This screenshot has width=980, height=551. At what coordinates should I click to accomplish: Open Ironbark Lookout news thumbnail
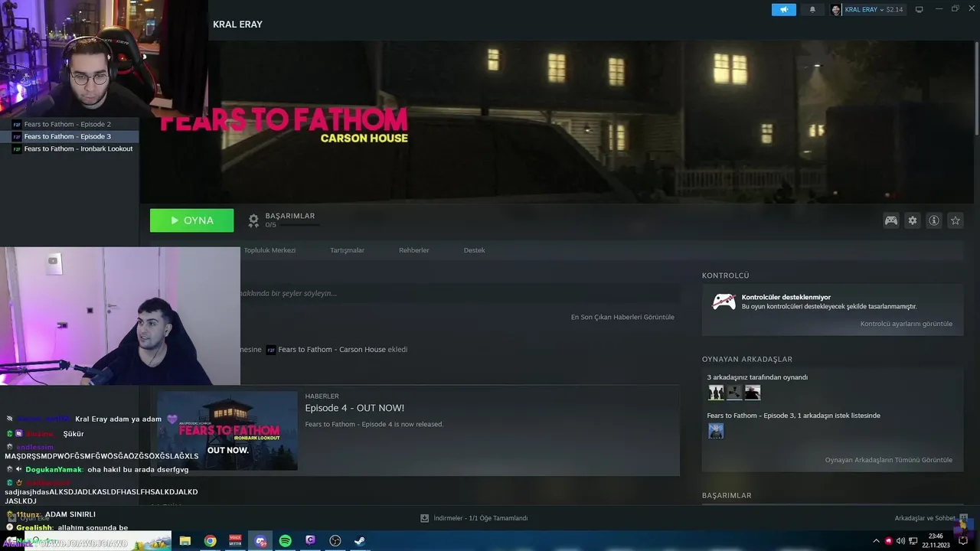(x=227, y=431)
